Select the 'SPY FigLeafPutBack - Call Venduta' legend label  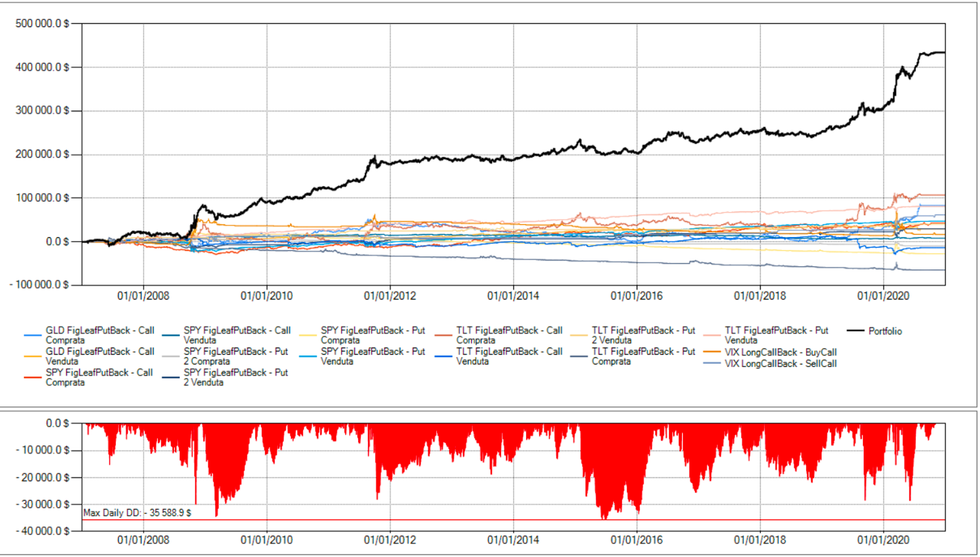tap(237, 335)
